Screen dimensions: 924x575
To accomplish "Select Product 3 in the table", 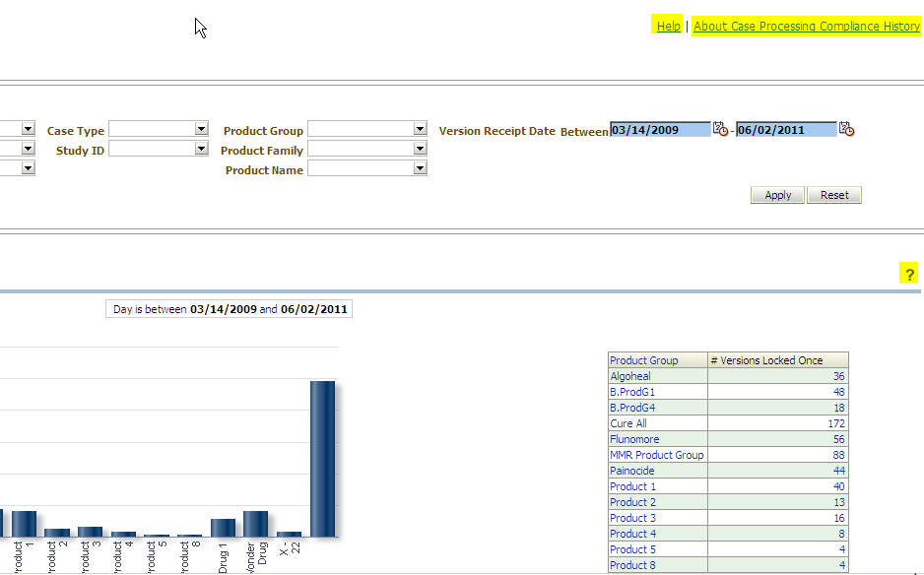I will (632, 518).
